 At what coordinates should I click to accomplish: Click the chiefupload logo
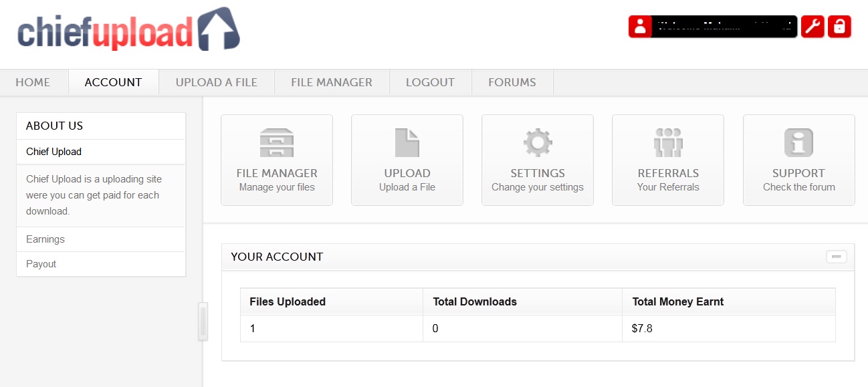tap(128, 29)
